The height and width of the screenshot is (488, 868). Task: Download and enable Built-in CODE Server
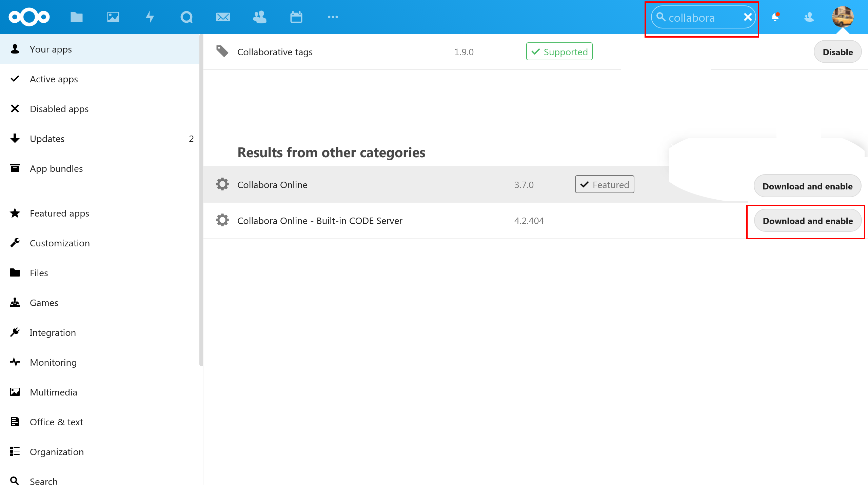808,221
